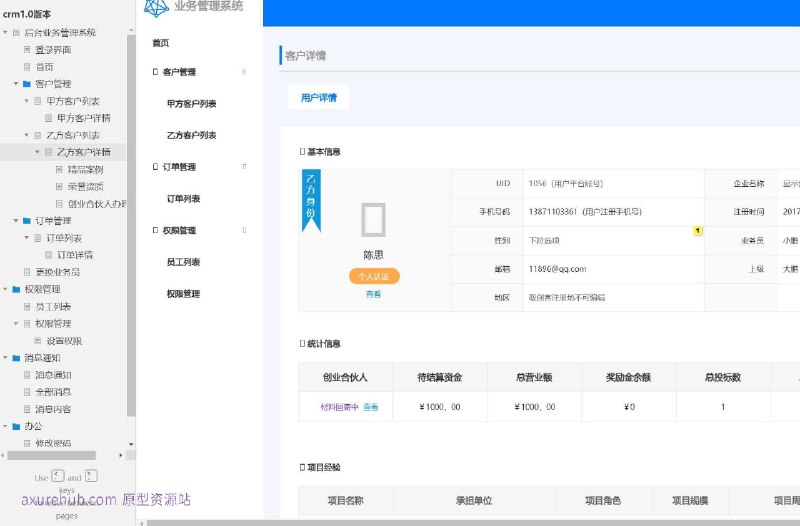This screenshot has height=526, width=800.
Task: Click the 项目名称 column header
Action: coord(345,500)
